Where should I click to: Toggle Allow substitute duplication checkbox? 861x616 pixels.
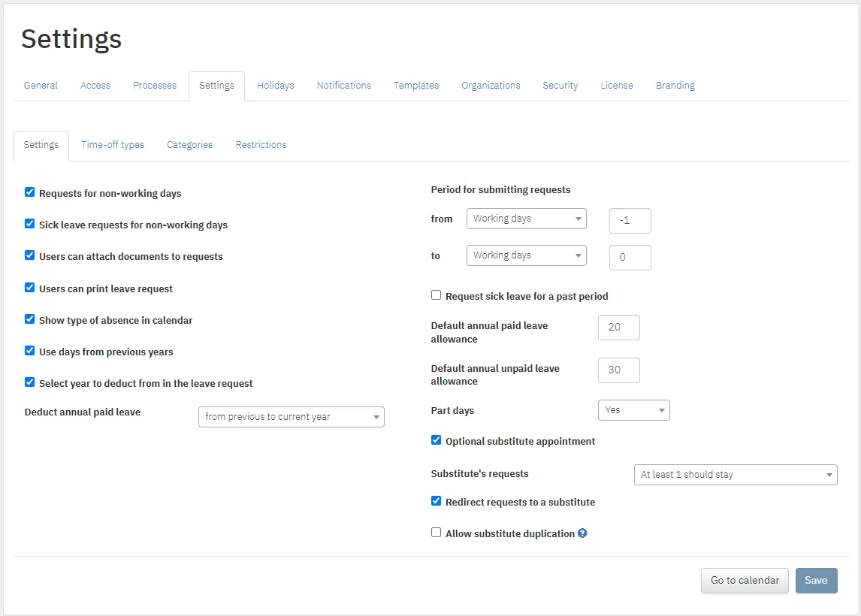436,532
